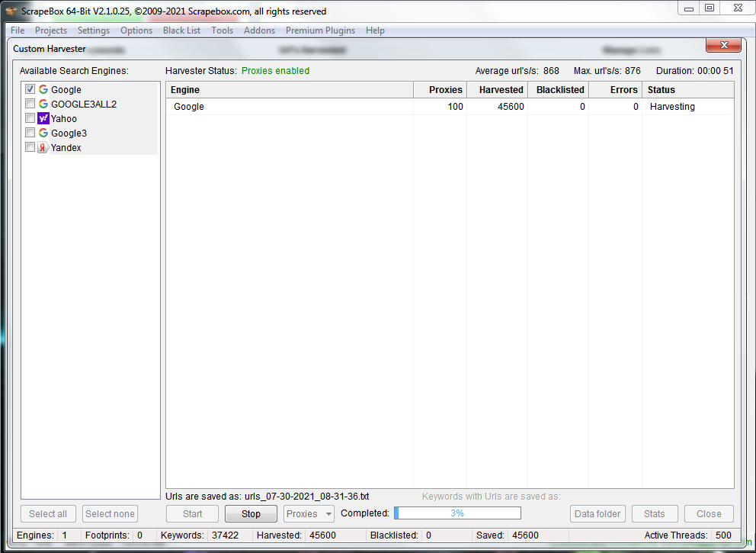This screenshot has height=553, width=756.
Task: Click the Yahoo engine label
Action: [64, 119]
